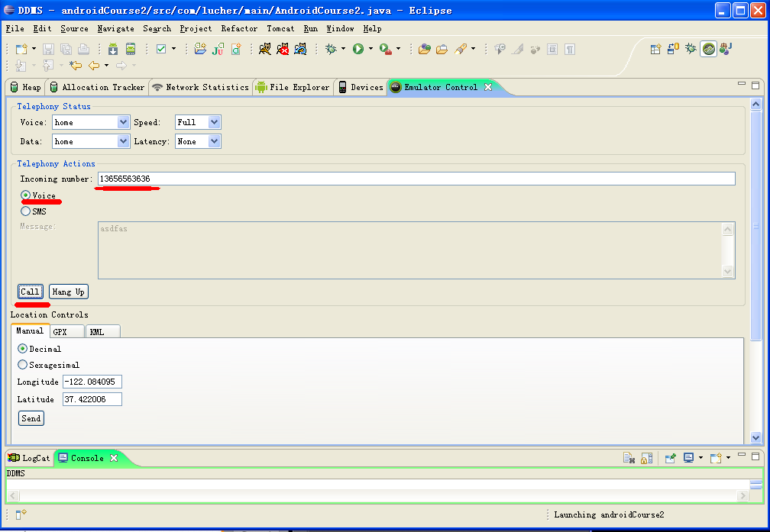770x532 pixels.
Task: Stop Tomcat with red X cat icon
Action: pos(283,49)
